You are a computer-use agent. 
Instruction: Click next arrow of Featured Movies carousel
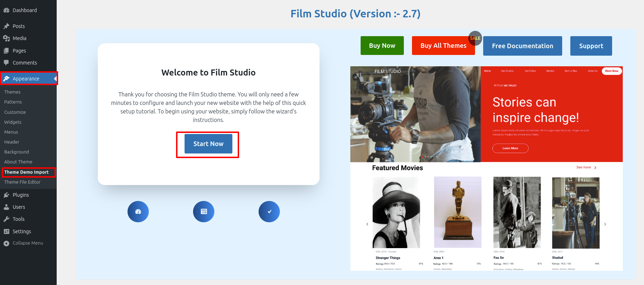605,224
